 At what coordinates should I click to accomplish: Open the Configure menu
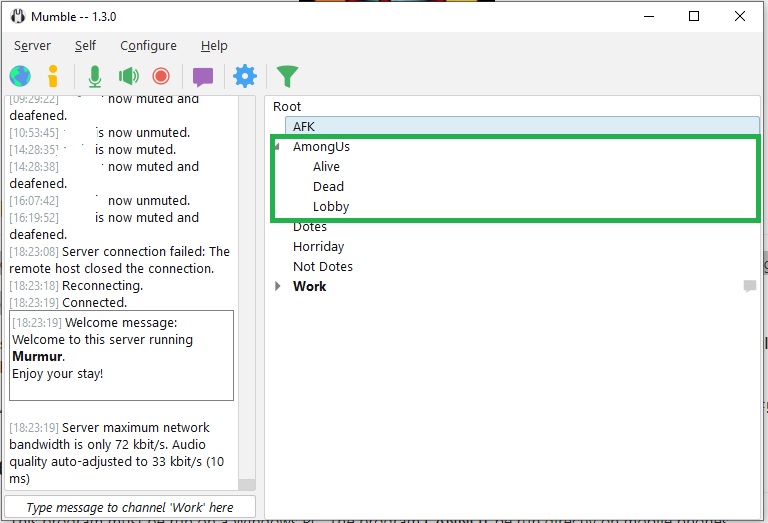[x=148, y=46]
